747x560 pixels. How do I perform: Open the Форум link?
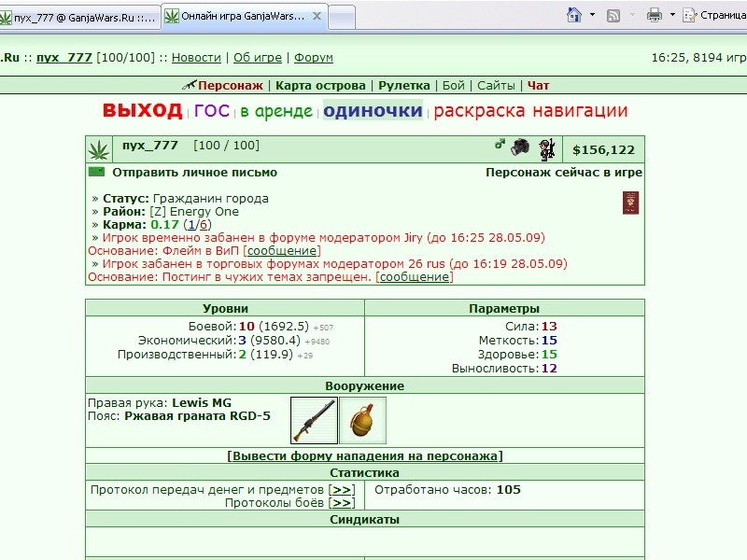pos(314,58)
